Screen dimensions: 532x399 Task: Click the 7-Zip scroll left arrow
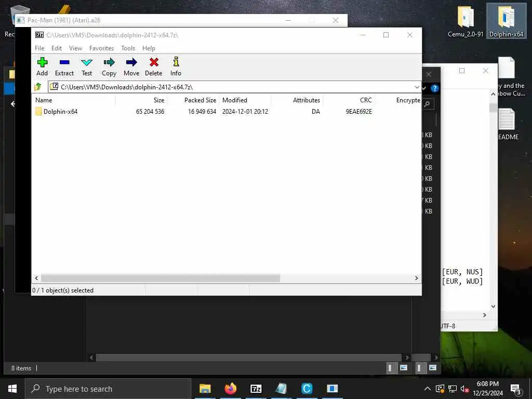click(x=36, y=278)
